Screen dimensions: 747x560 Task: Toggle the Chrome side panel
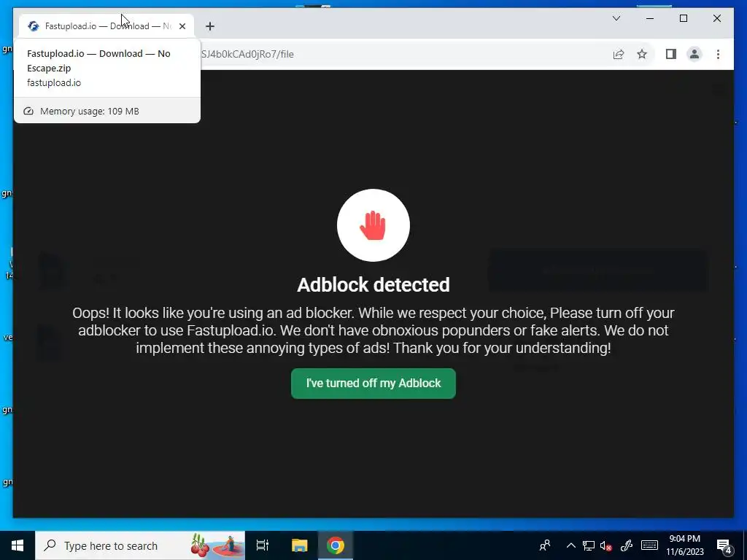(x=671, y=54)
